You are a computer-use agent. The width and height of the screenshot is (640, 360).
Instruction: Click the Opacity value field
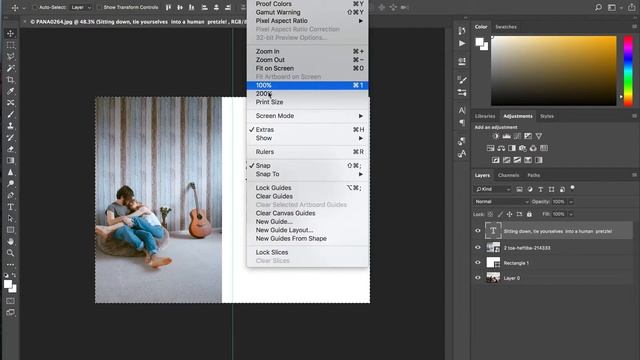pos(559,202)
